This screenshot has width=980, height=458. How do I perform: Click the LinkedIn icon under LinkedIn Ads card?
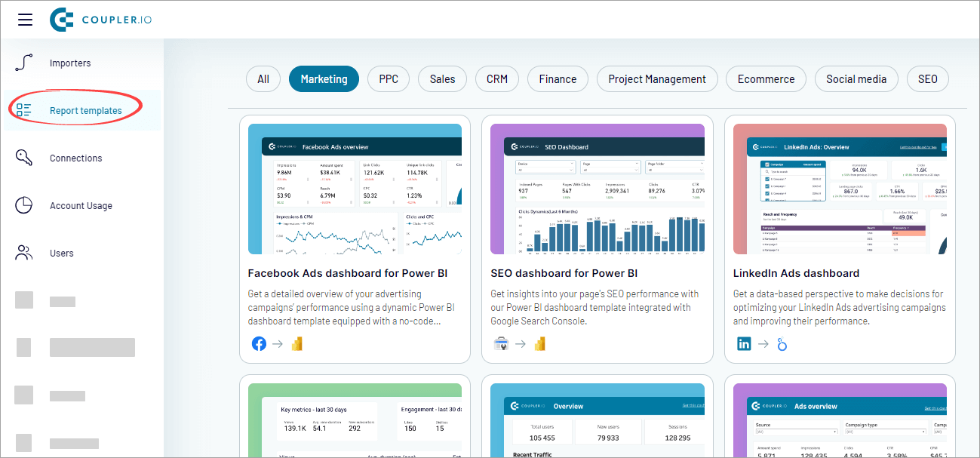pos(744,344)
